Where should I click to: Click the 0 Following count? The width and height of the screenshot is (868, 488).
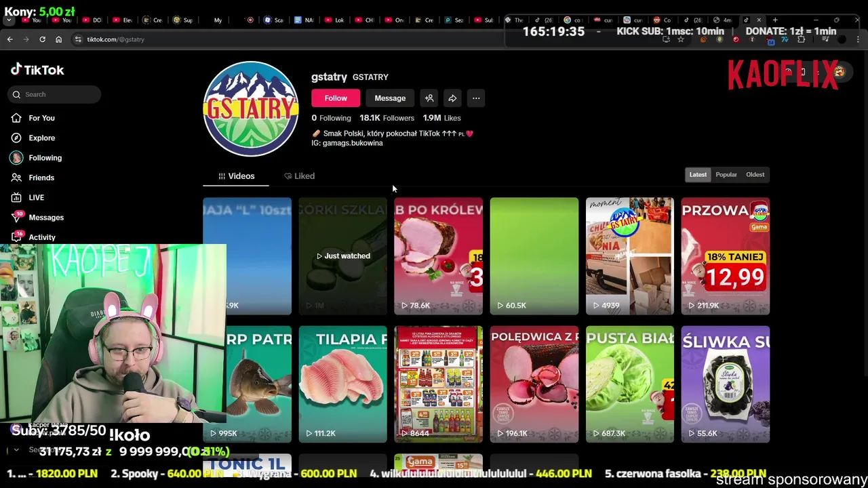(x=331, y=118)
